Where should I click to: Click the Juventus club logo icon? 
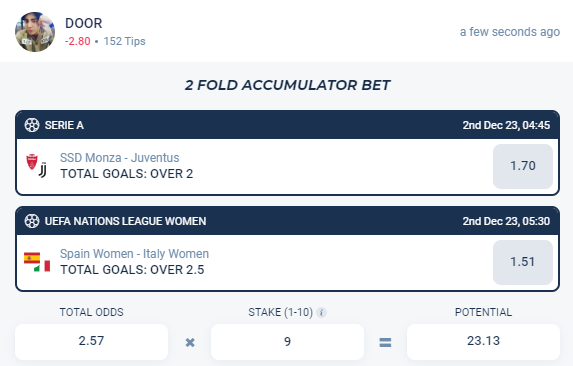(x=43, y=170)
